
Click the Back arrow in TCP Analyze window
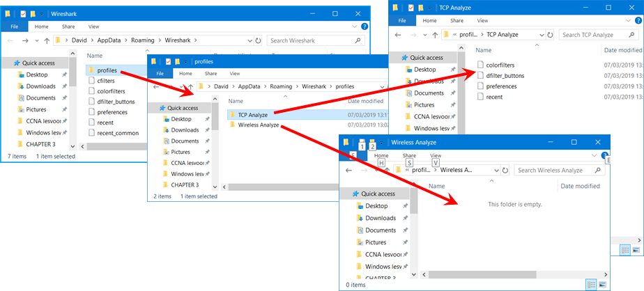point(397,35)
